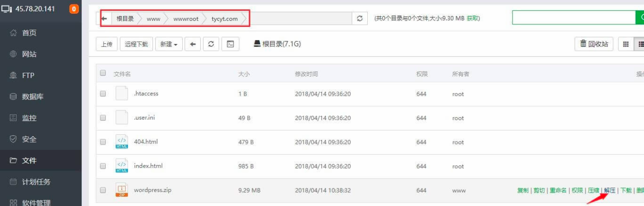
Task: Click into the green search field
Action: click(574, 18)
